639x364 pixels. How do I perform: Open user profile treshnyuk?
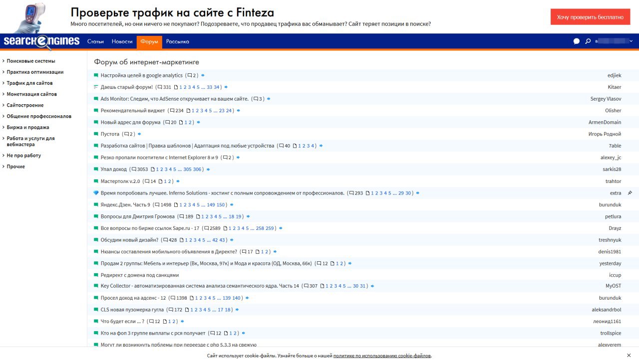pos(610,240)
